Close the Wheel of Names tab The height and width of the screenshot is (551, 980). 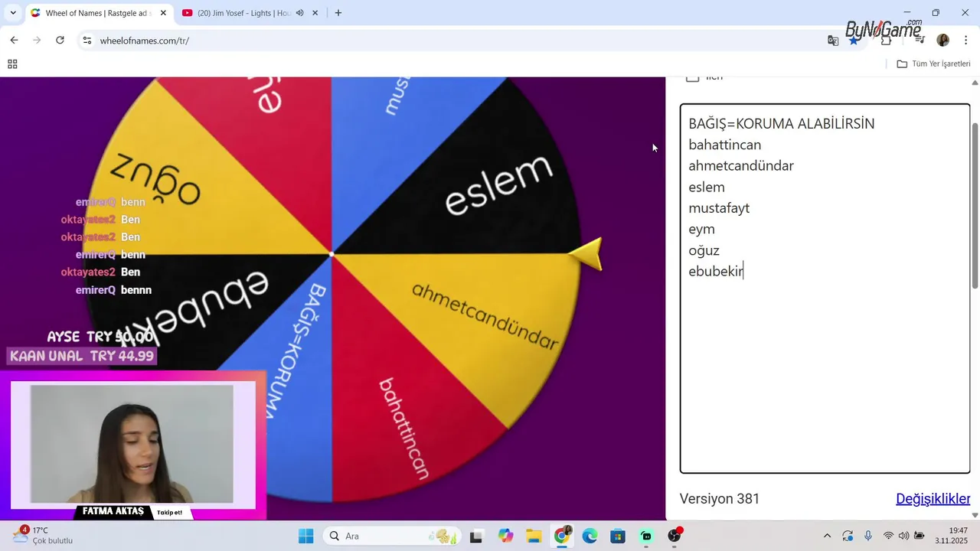[163, 13]
